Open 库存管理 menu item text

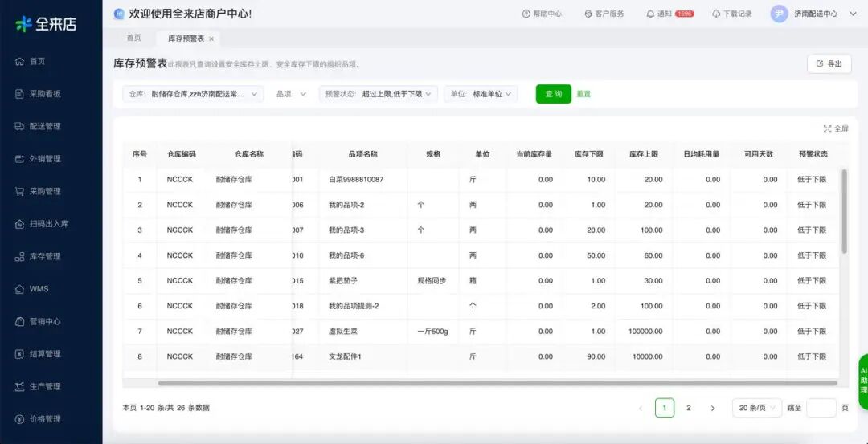pos(45,257)
